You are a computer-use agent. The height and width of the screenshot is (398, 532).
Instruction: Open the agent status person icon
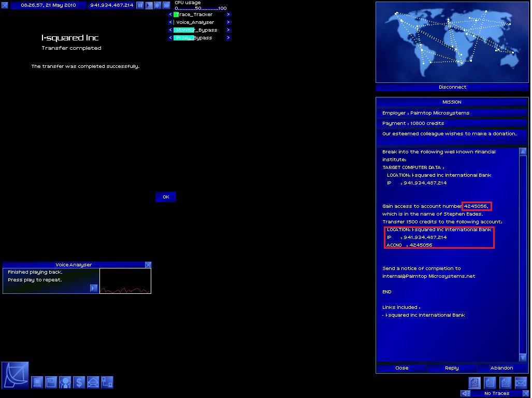tap(65, 382)
